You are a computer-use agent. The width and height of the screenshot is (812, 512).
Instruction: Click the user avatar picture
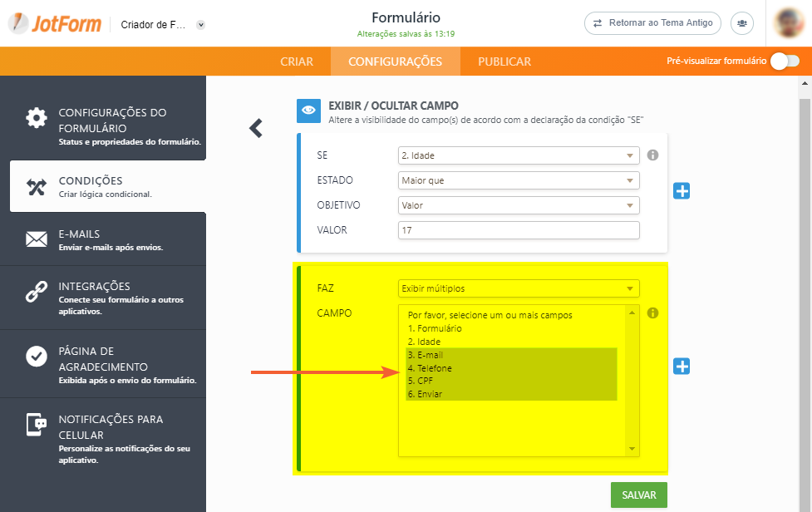click(x=788, y=23)
